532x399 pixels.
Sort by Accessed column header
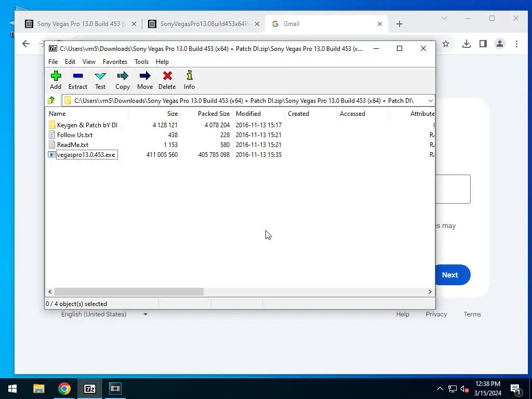[x=362, y=114]
